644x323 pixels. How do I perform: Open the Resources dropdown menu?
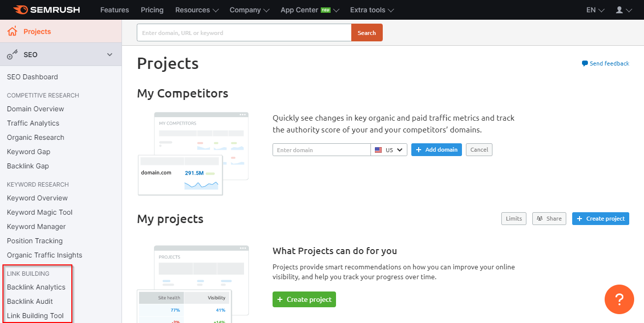197,10
